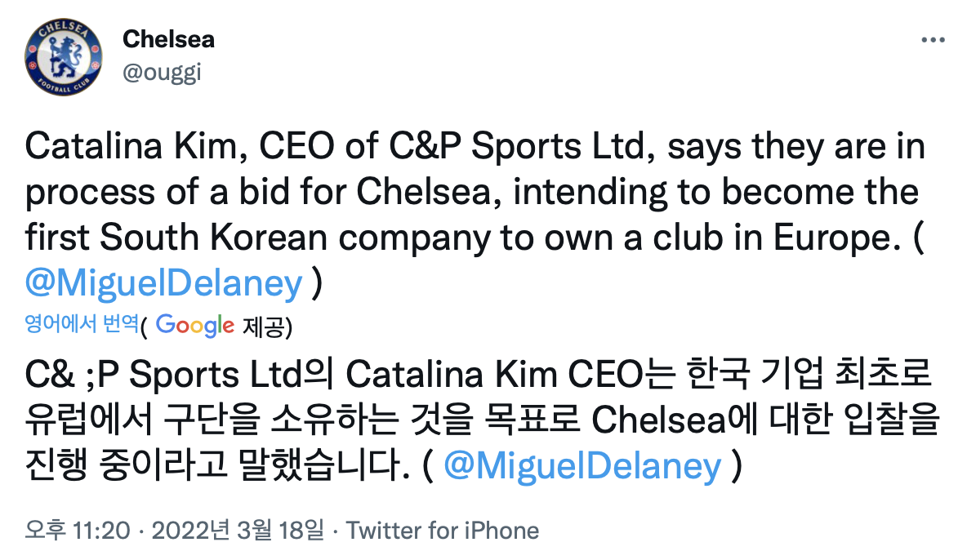Click the Google logo in translation credit

click(195, 325)
